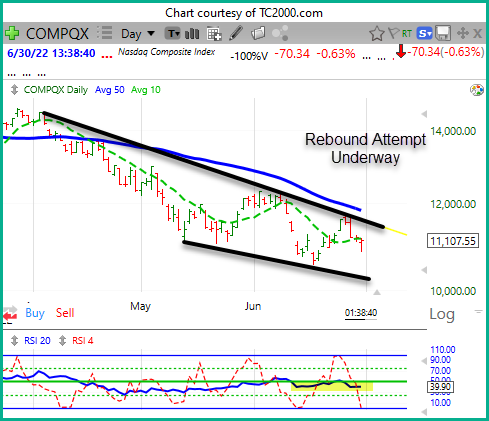Click the May date axis label
489x421 pixels.
coord(140,306)
